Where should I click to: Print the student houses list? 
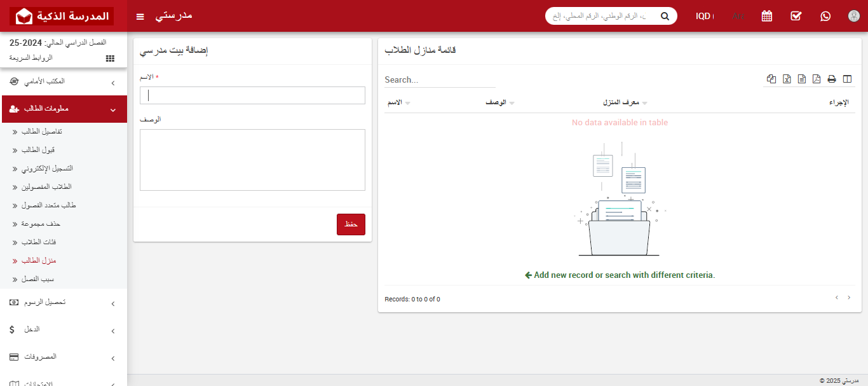[x=831, y=79]
